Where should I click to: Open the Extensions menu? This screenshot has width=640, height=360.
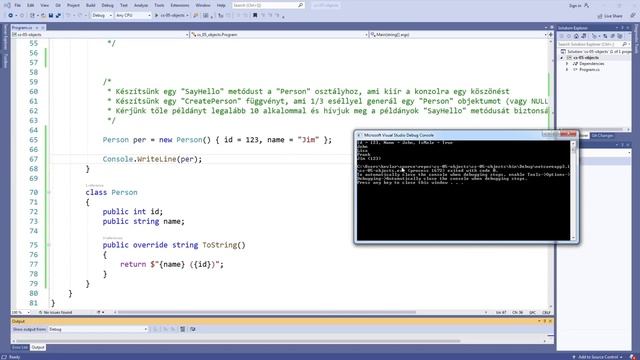point(180,5)
